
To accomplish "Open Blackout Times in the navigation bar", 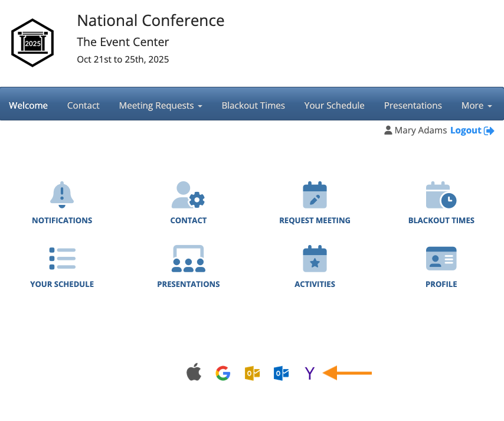I will 253,106.
